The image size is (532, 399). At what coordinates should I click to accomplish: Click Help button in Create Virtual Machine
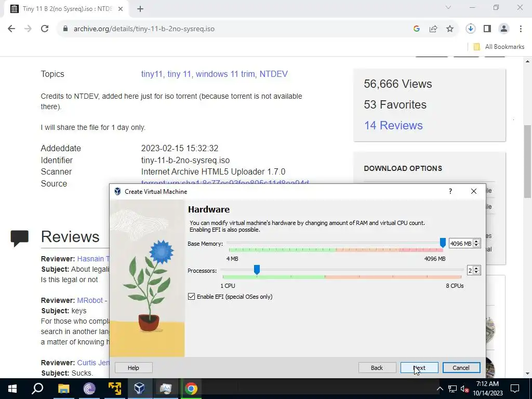click(x=134, y=368)
